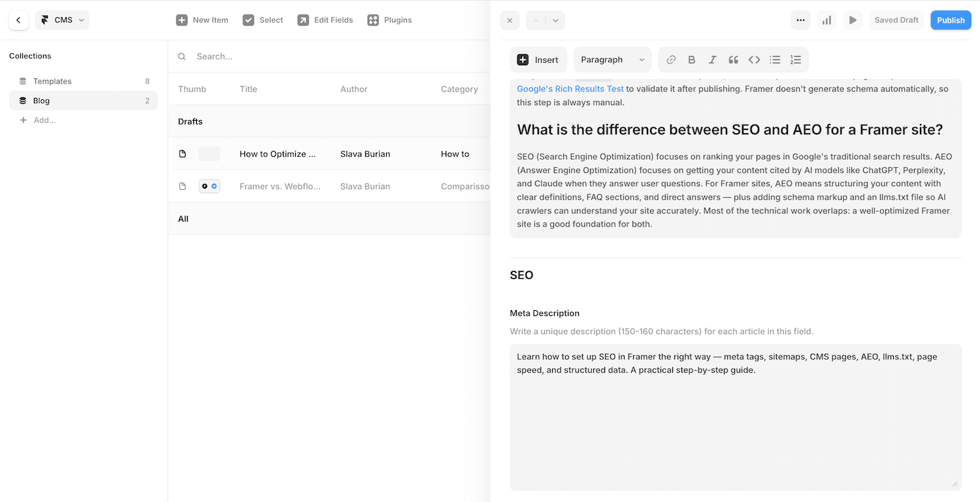This screenshot has width=980, height=502.
Task: Apply a numbered list
Action: click(x=796, y=59)
